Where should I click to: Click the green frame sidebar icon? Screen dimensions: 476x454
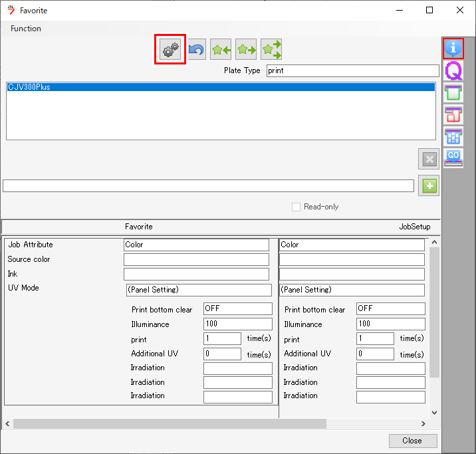point(453,92)
